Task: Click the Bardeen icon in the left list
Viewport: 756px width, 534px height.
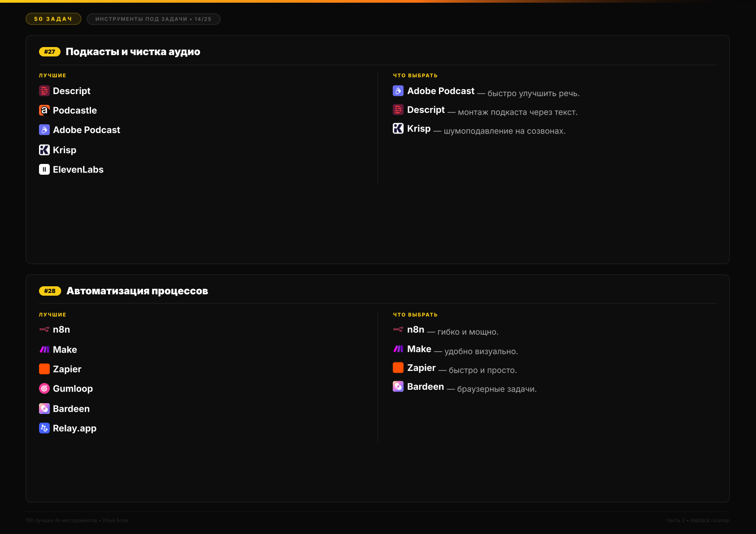Action: click(44, 409)
